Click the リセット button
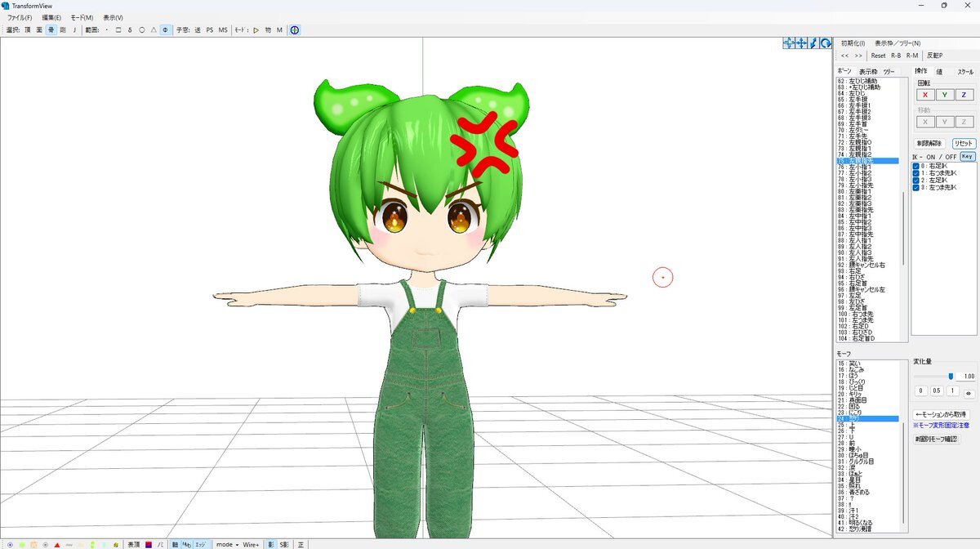The image size is (980, 549). pyautogui.click(x=964, y=143)
